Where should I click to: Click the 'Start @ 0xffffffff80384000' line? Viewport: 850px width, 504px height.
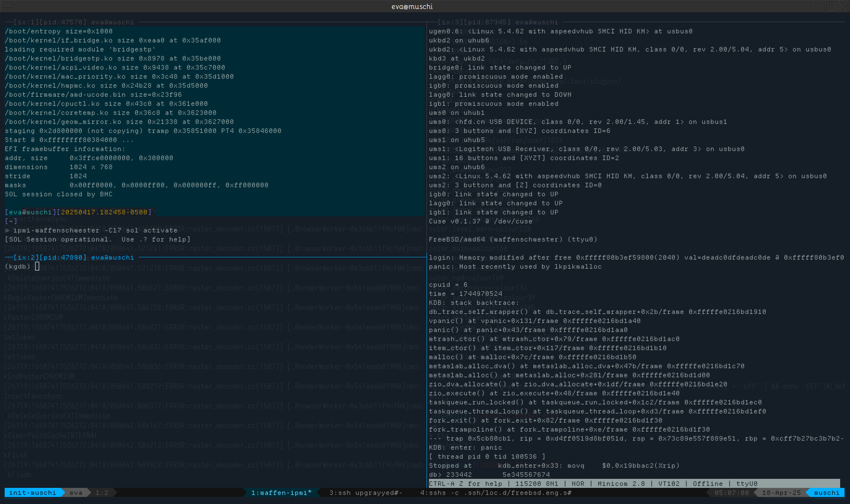tap(69, 140)
